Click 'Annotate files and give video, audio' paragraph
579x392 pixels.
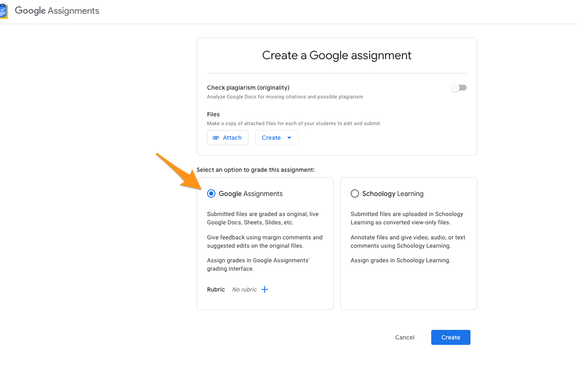408,241
